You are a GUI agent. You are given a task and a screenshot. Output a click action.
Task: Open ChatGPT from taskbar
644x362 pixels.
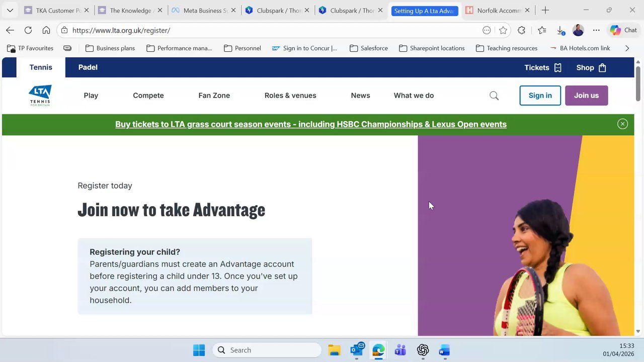coord(423,350)
